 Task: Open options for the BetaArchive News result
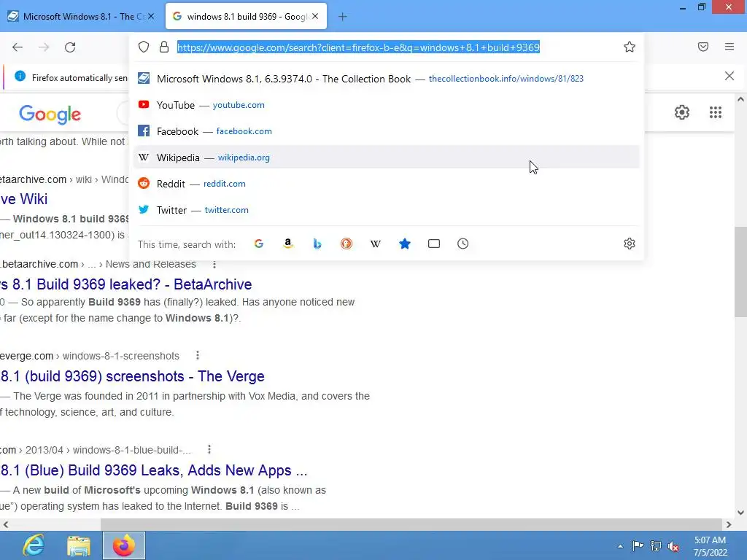point(214,264)
